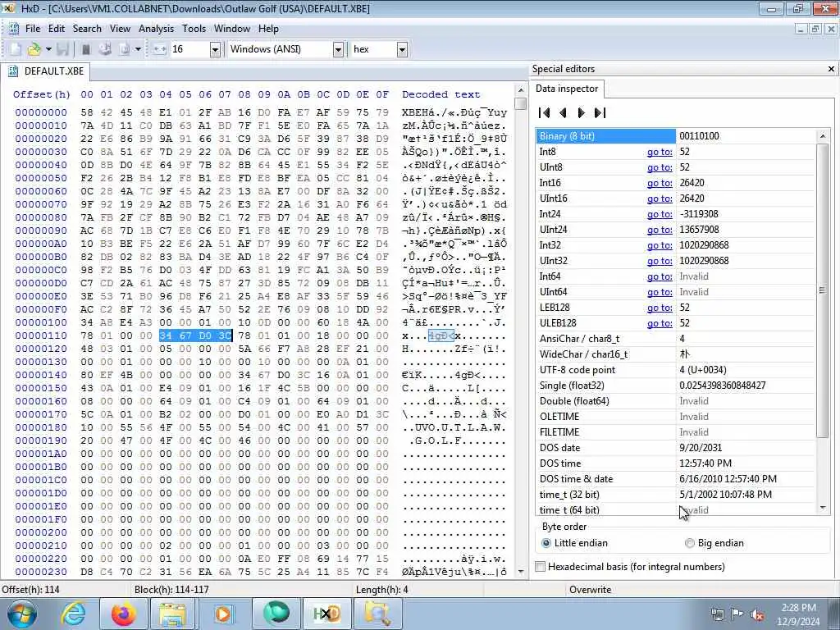840x630 pixels.
Task: Click the Offset(h) column header
Action: click(x=42, y=95)
